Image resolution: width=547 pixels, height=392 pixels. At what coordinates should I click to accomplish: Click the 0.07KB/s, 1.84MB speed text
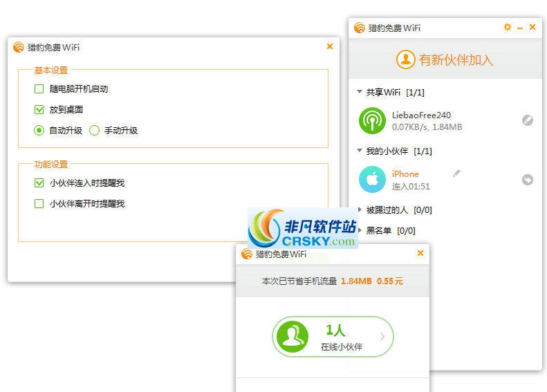click(427, 127)
